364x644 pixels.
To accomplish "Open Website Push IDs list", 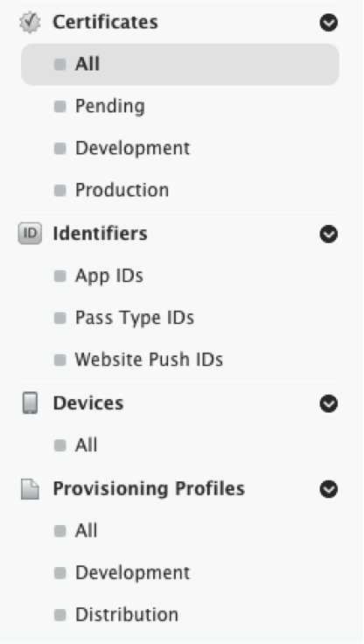I will click(149, 360).
